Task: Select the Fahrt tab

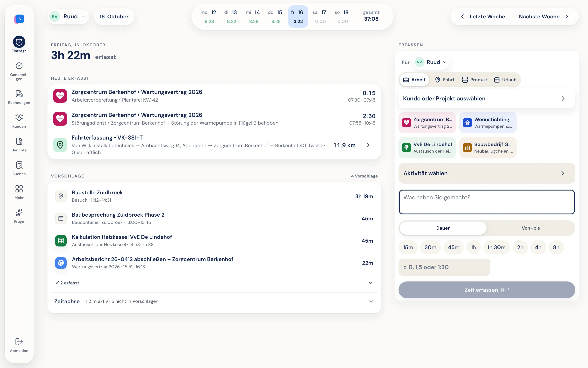Action: point(445,80)
